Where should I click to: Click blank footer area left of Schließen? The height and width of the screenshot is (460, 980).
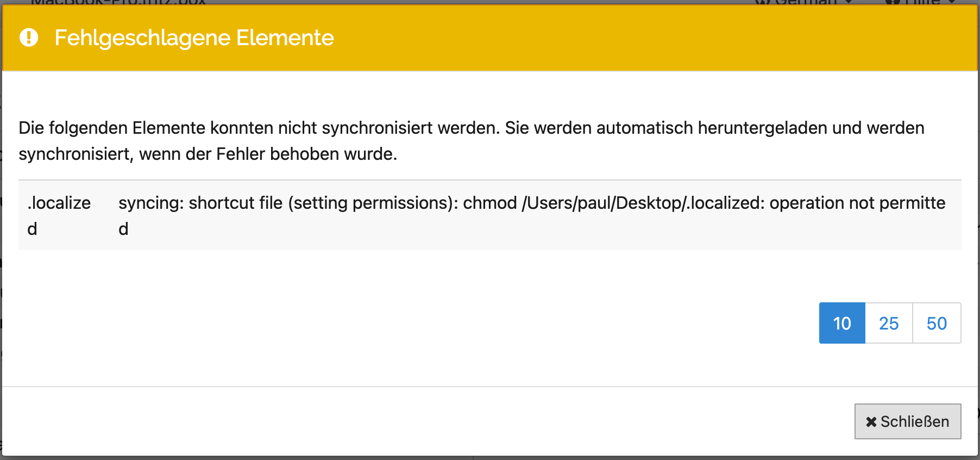click(424, 421)
